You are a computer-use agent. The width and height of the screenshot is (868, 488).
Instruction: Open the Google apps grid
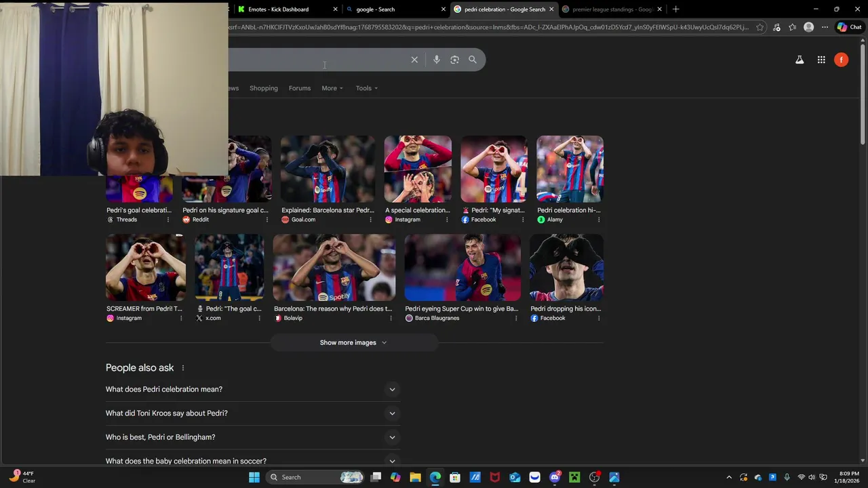(x=821, y=60)
